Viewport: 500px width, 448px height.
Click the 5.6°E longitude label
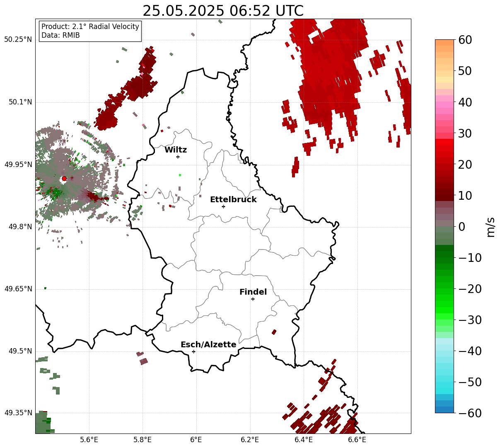(x=89, y=440)
